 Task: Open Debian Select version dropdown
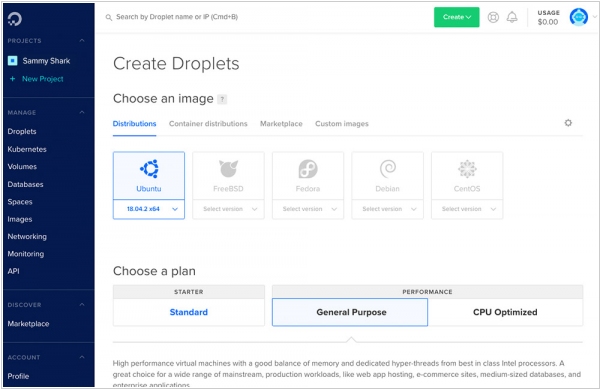click(388, 209)
